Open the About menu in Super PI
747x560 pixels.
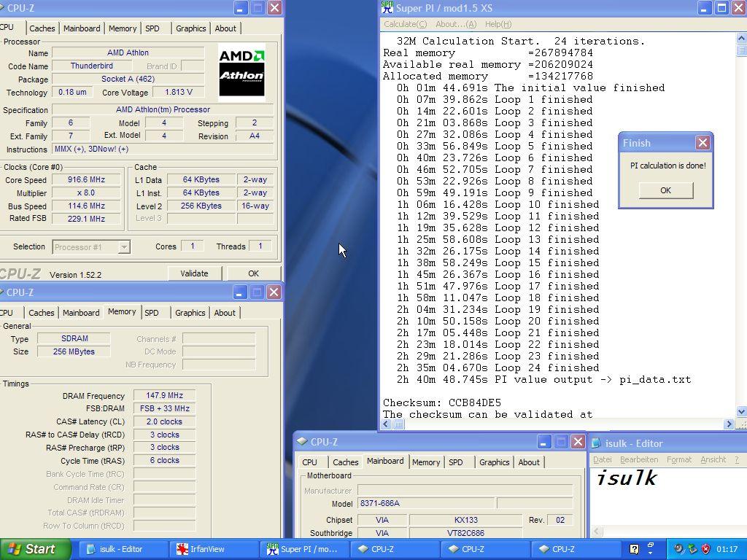coord(456,24)
